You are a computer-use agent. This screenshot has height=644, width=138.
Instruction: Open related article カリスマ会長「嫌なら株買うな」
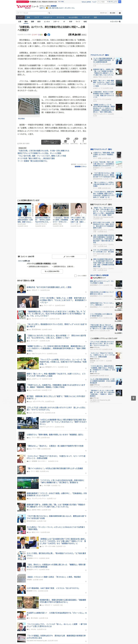click(x=36, y=159)
